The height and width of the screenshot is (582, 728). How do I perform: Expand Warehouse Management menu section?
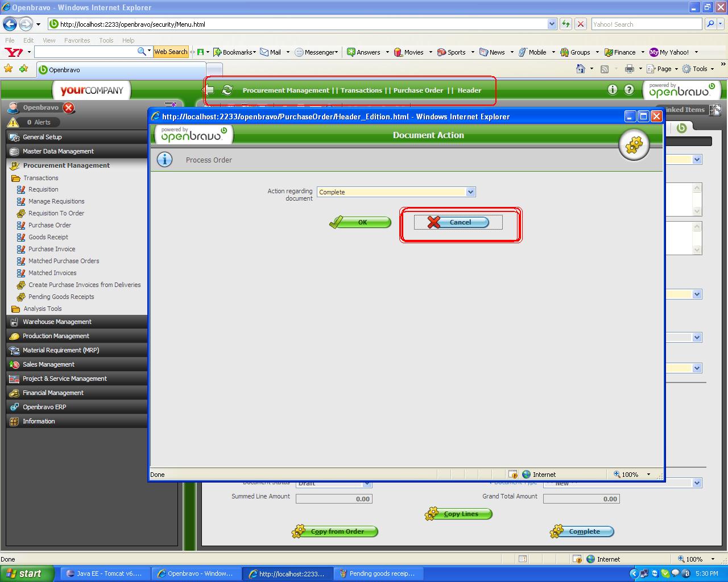point(57,322)
